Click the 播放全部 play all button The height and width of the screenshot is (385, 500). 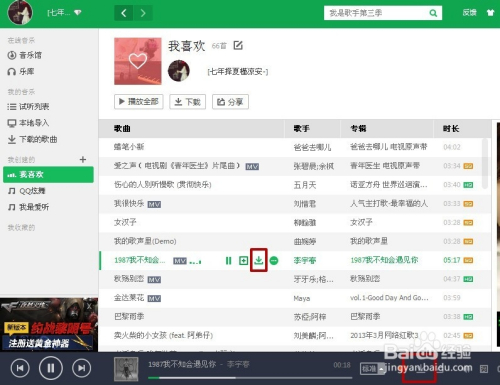(x=139, y=102)
